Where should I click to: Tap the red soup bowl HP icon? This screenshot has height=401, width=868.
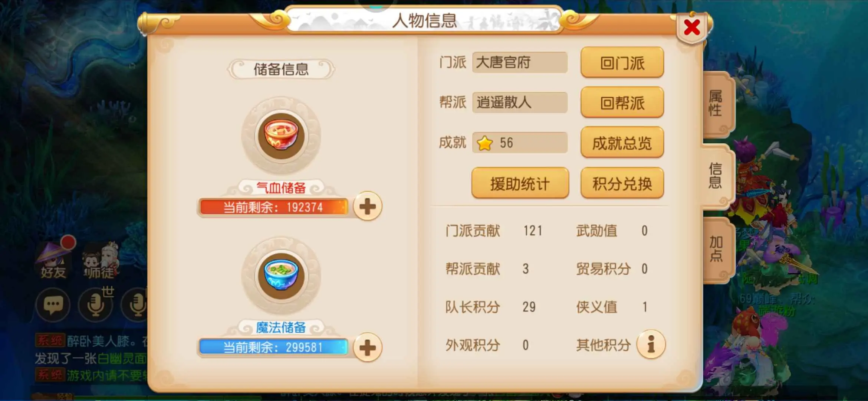[x=281, y=136]
